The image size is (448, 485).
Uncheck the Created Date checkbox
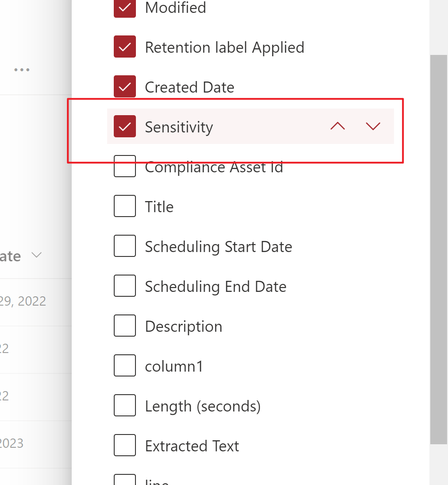coord(124,86)
